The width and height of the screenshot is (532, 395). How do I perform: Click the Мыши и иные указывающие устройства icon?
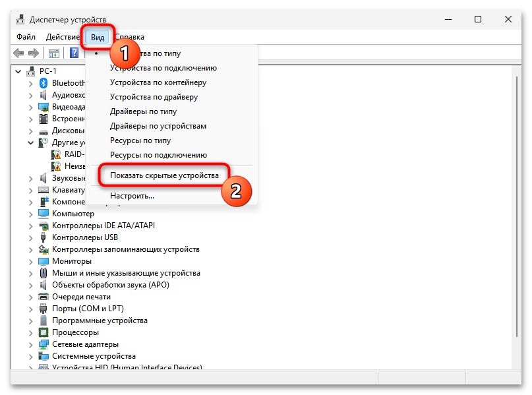point(44,273)
